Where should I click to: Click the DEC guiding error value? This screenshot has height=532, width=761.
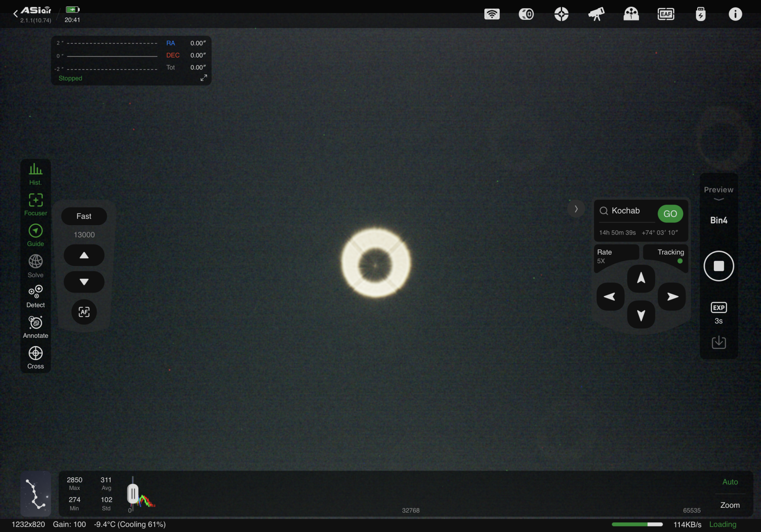pos(198,55)
